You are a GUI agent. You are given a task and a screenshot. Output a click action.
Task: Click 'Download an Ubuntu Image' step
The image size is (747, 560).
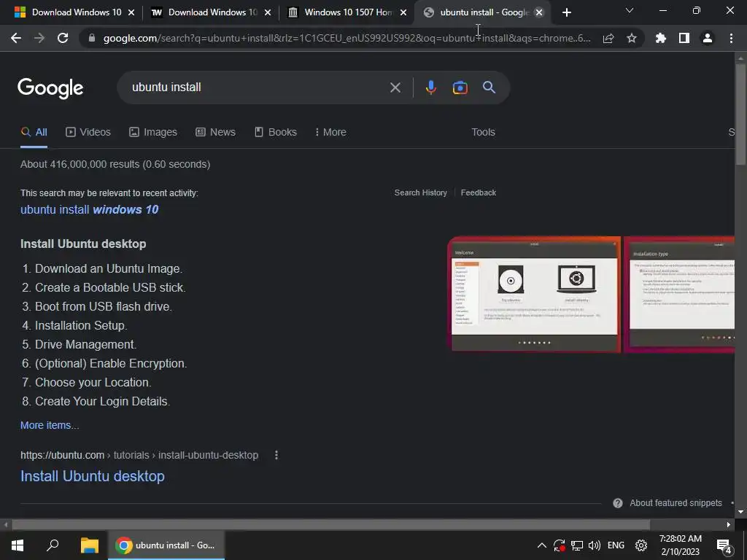point(109,268)
